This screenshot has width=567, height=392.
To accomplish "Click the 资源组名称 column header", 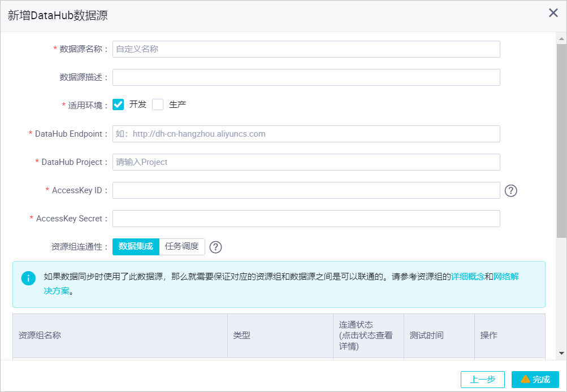I will (x=120, y=336).
